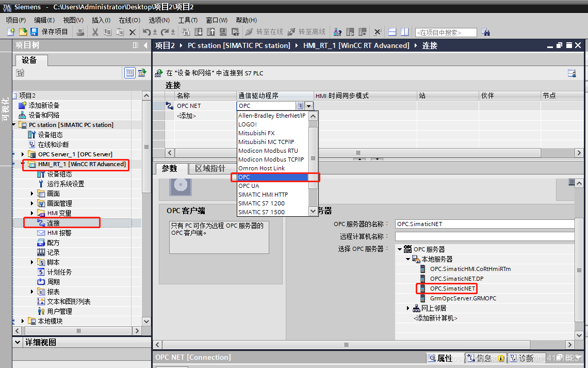This screenshot has height=368, width=588.
Task: Click the Download to device icon
Action: (x=199, y=32)
